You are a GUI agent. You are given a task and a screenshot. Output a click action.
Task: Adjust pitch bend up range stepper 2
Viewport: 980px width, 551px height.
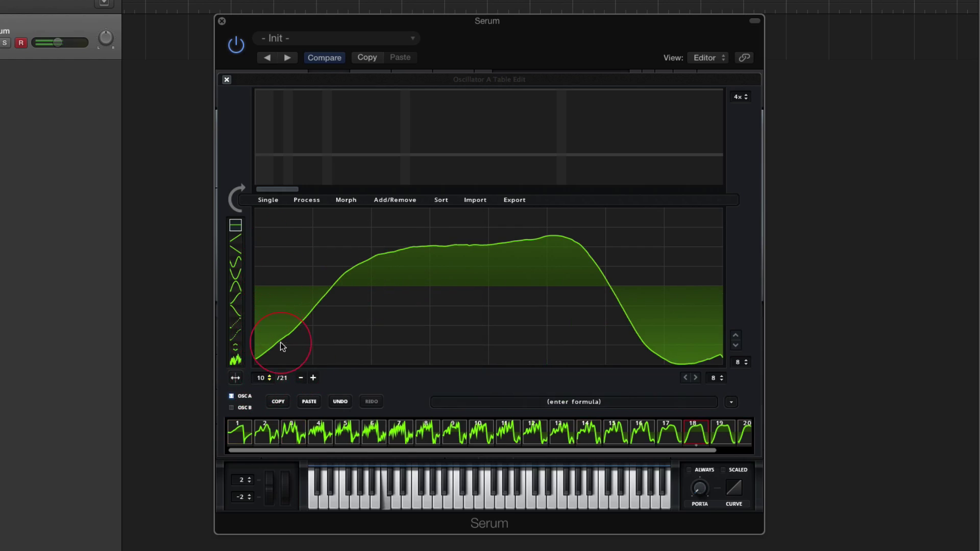tap(242, 480)
